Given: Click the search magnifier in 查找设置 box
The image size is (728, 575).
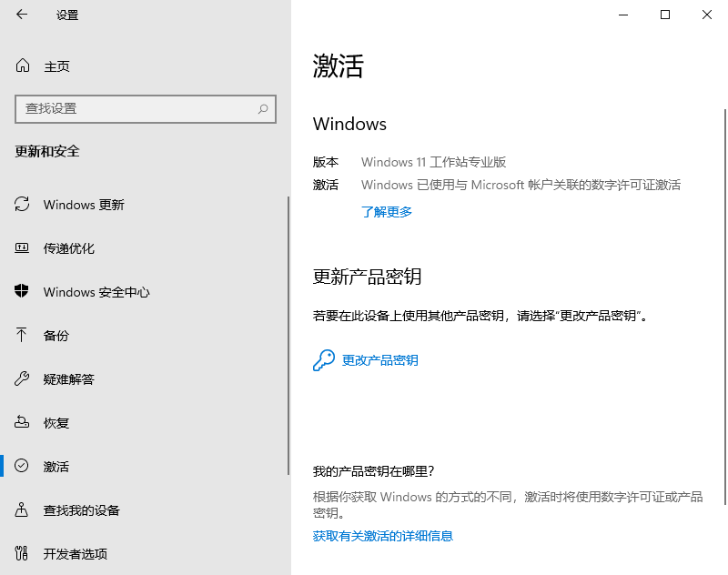Looking at the screenshot, I should [x=263, y=108].
